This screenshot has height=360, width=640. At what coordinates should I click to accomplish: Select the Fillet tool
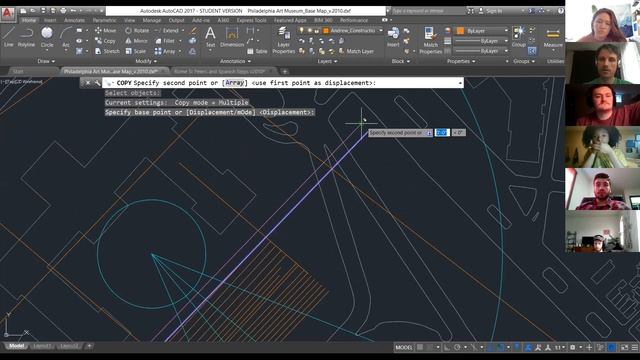(165, 41)
